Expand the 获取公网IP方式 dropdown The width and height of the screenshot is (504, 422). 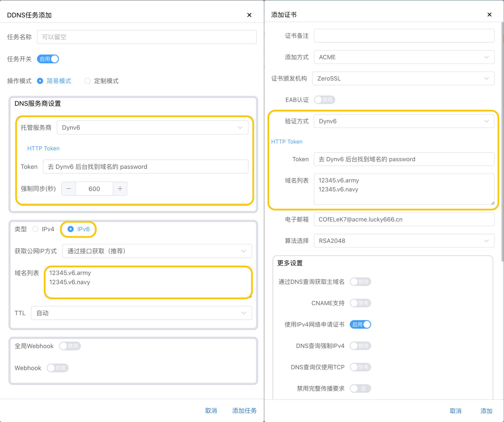point(157,251)
